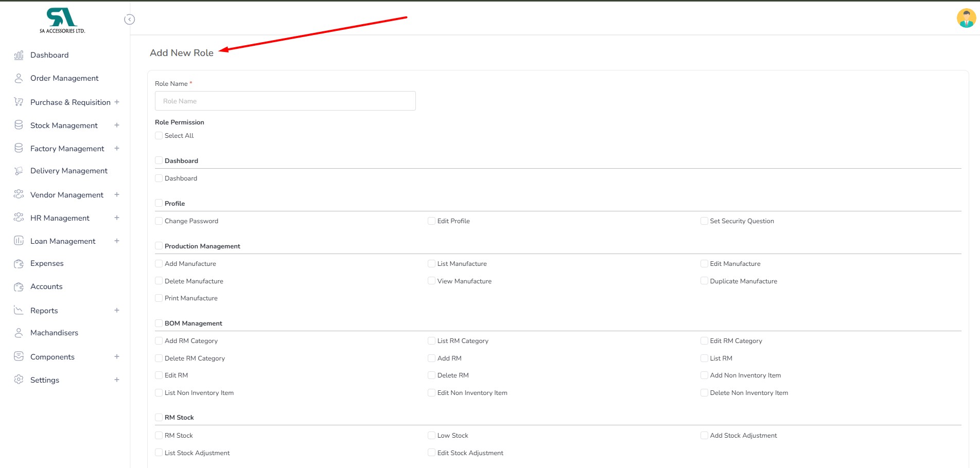Expand the HR Management submenu plus

[x=117, y=218]
